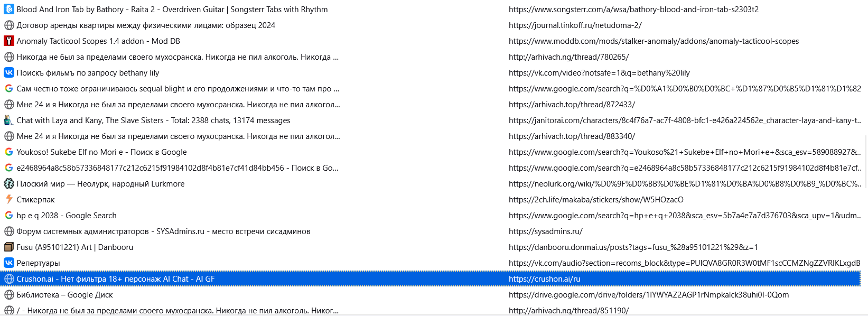868x316 pixels.
Task: Select the Форум системных администраторов SYSAdmins.ru title
Action: coord(163,231)
